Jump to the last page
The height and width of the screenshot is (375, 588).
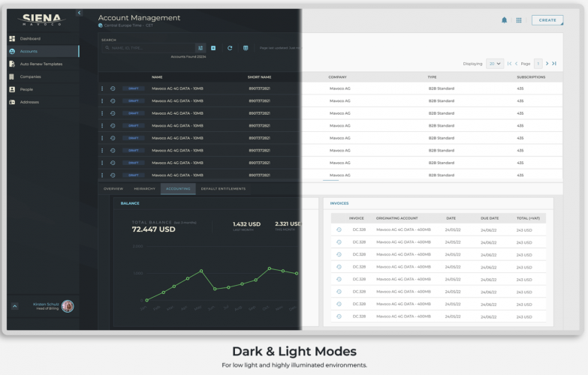pos(554,64)
